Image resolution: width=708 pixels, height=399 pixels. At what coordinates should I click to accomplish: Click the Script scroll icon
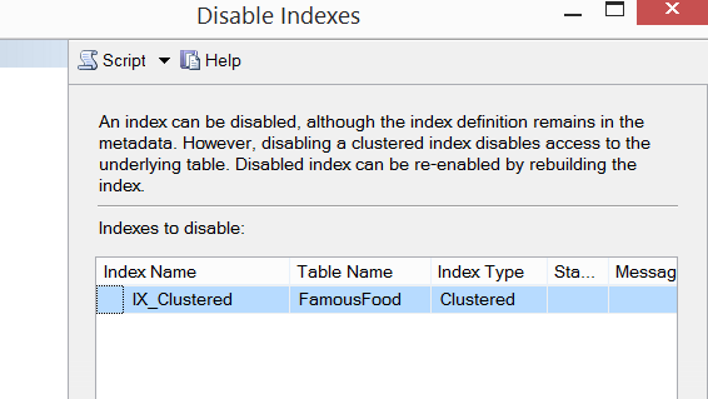click(x=88, y=60)
